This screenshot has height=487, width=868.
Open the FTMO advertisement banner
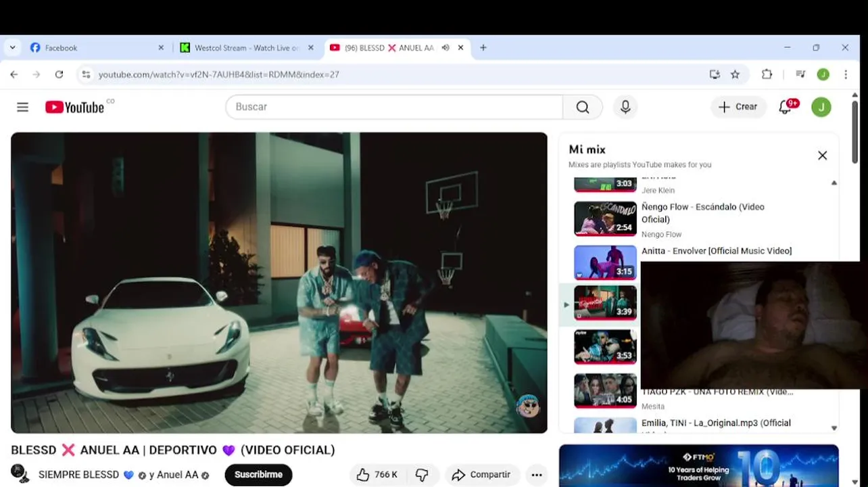click(698, 465)
